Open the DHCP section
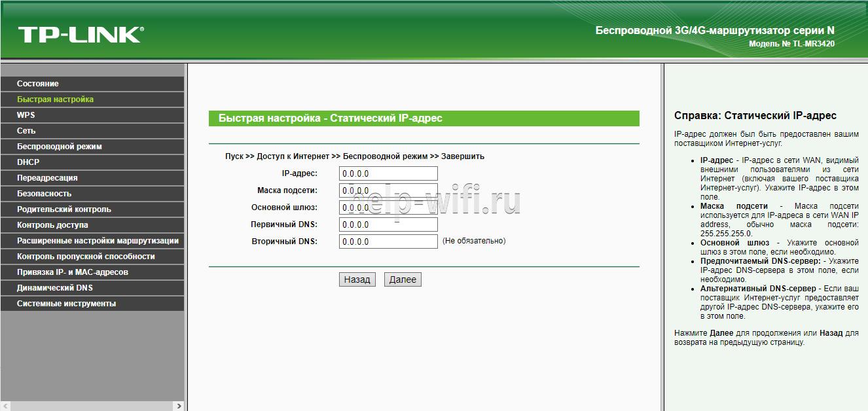 (x=92, y=162)
